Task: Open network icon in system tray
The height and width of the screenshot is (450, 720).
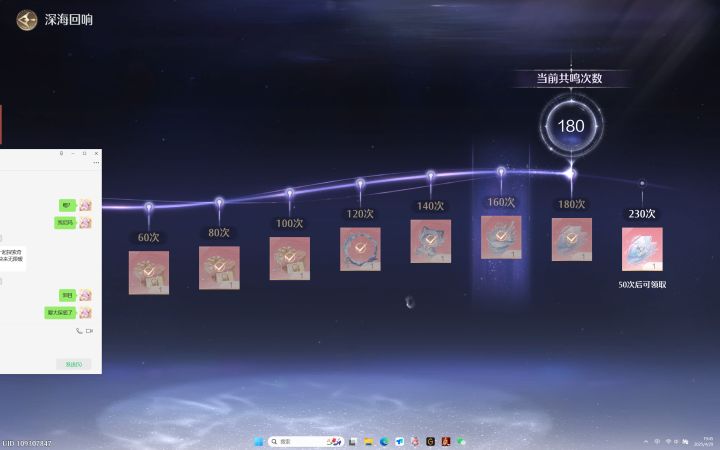Action: click(x=669, y=442)
